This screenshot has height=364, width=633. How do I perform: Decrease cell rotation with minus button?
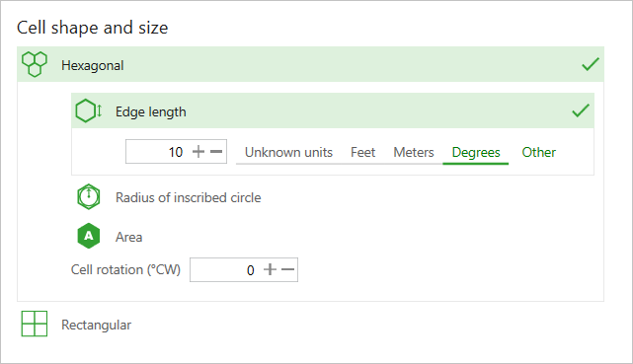point(287,269)
